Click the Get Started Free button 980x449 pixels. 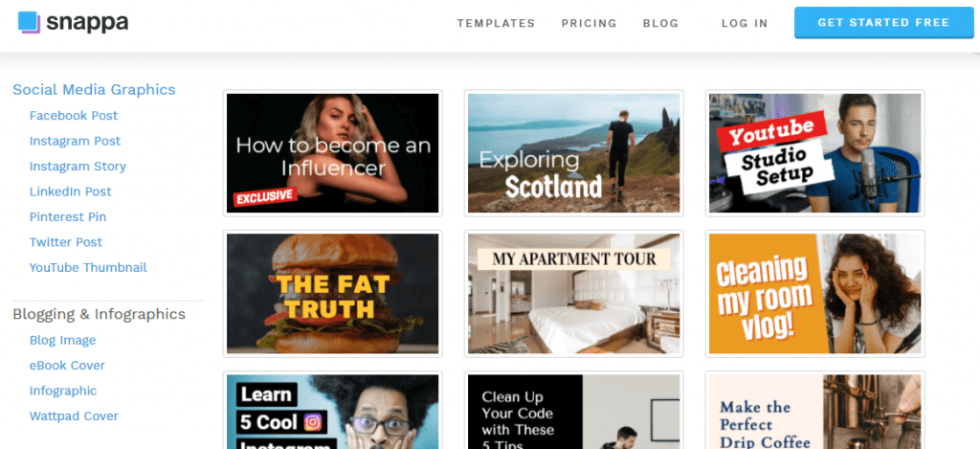[x=883, y=23]
